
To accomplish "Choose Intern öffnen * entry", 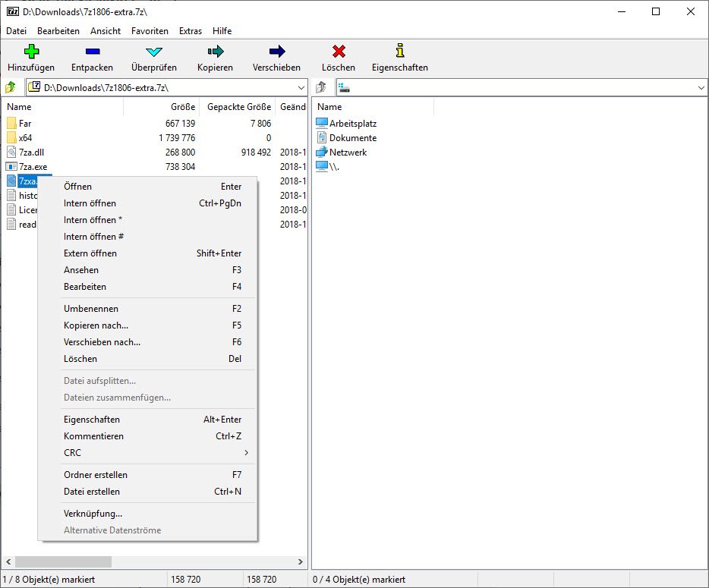I will 148,220.
